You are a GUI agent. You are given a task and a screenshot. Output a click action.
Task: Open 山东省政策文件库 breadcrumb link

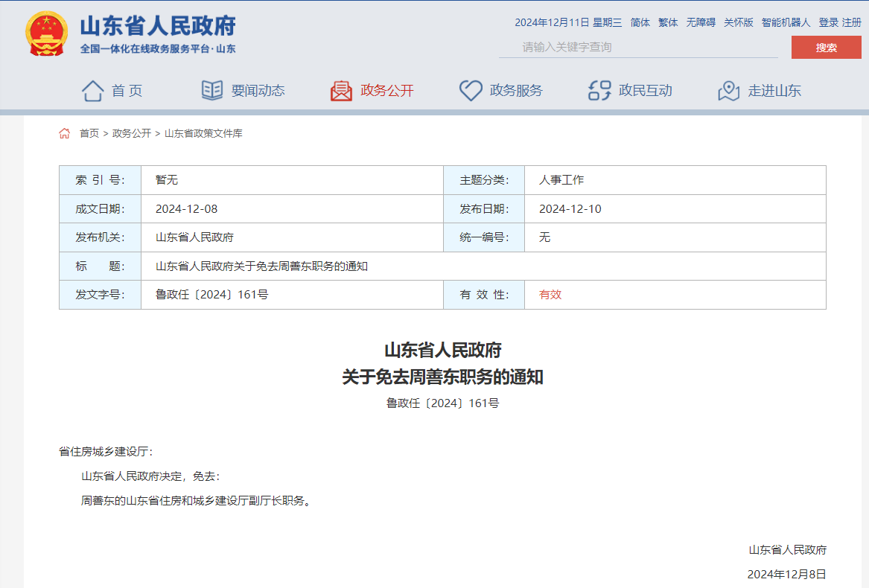pos(203,133)
